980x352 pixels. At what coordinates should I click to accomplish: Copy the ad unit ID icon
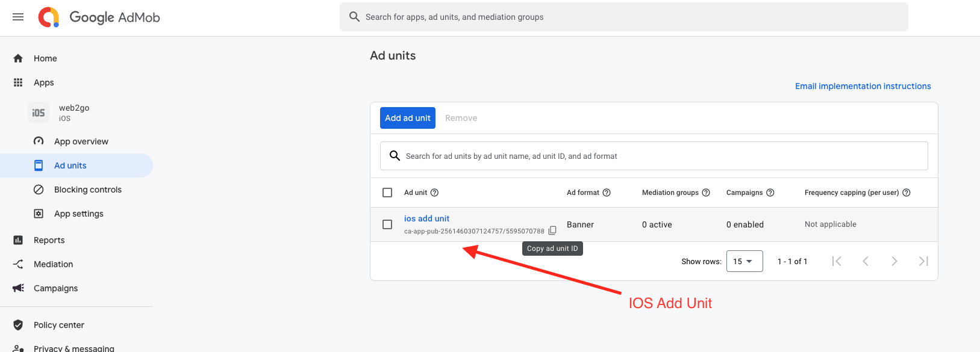(x=552, y=230)
